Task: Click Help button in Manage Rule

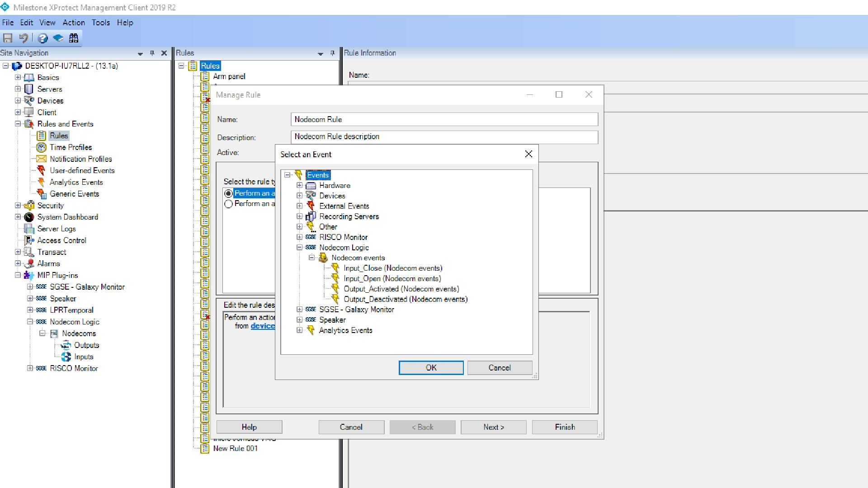Action: tap(249, 427)
